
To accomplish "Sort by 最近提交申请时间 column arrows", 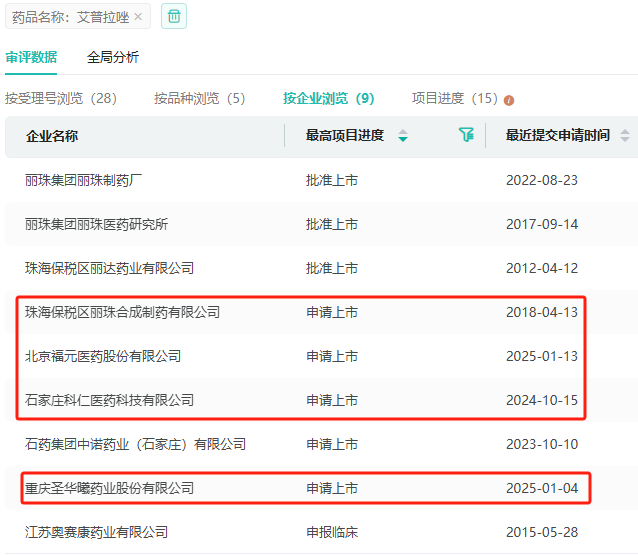I will point(625,135).
